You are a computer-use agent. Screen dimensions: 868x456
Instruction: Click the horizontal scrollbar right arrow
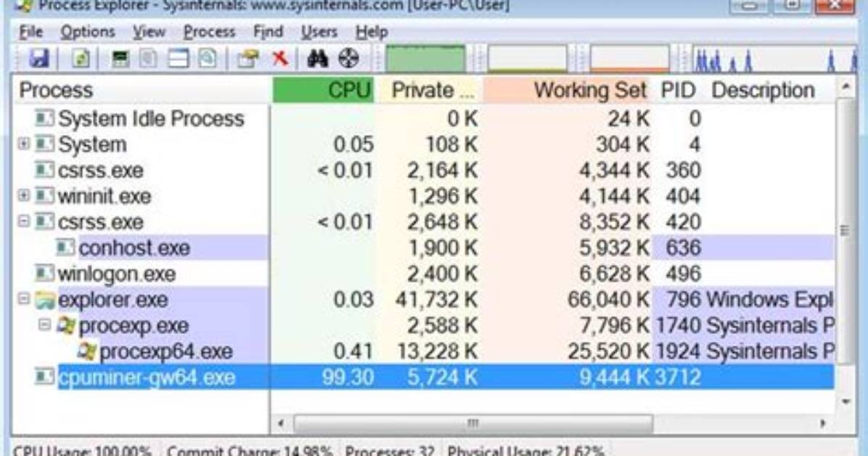point(822,423)
